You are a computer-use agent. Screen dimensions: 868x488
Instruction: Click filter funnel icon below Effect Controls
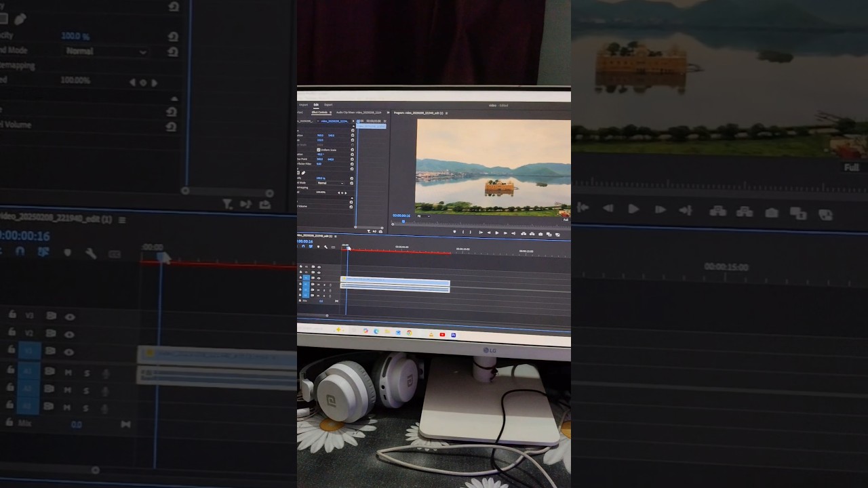pos(369,231)
